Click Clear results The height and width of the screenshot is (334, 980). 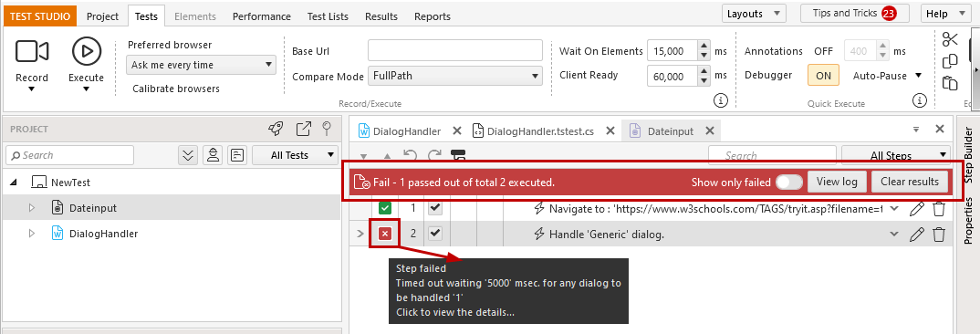910,182
